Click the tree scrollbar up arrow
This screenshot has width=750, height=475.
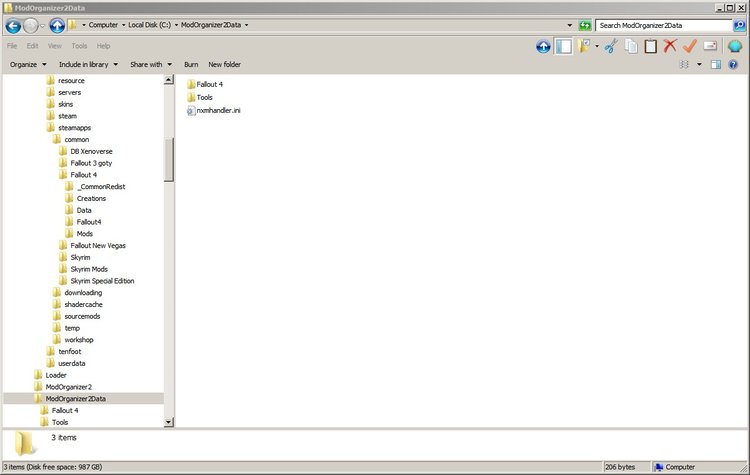tap(168, 80)
